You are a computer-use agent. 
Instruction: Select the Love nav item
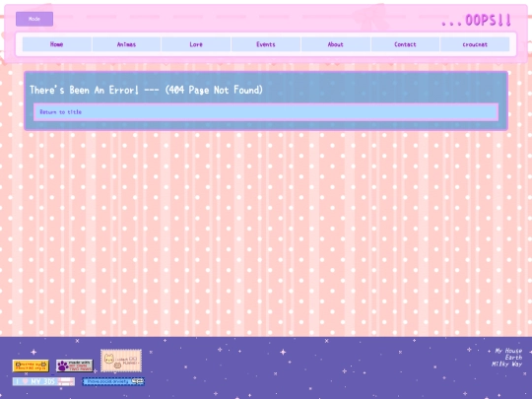tap(196, 44)
